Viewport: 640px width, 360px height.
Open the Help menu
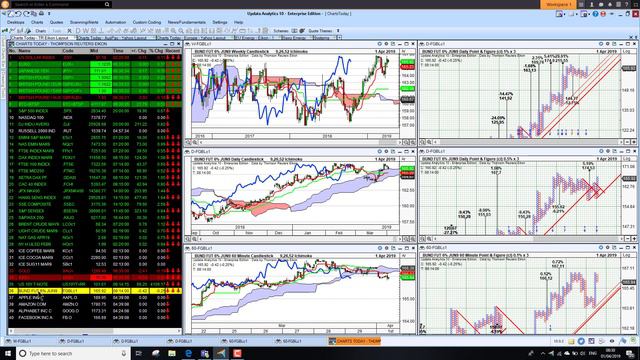[x=238, y=22]
